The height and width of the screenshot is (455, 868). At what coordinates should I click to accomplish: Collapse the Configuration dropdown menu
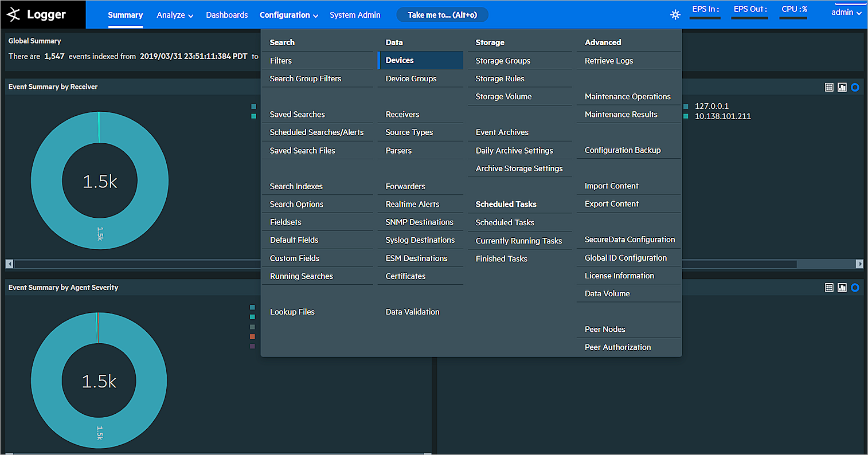pyautogui.click(x=288, y=15)
